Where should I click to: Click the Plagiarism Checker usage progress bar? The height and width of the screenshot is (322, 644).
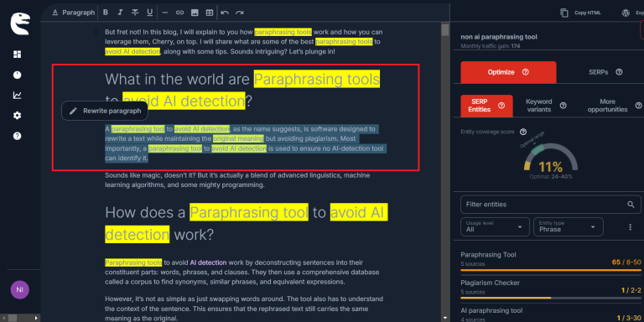point(551,298)
